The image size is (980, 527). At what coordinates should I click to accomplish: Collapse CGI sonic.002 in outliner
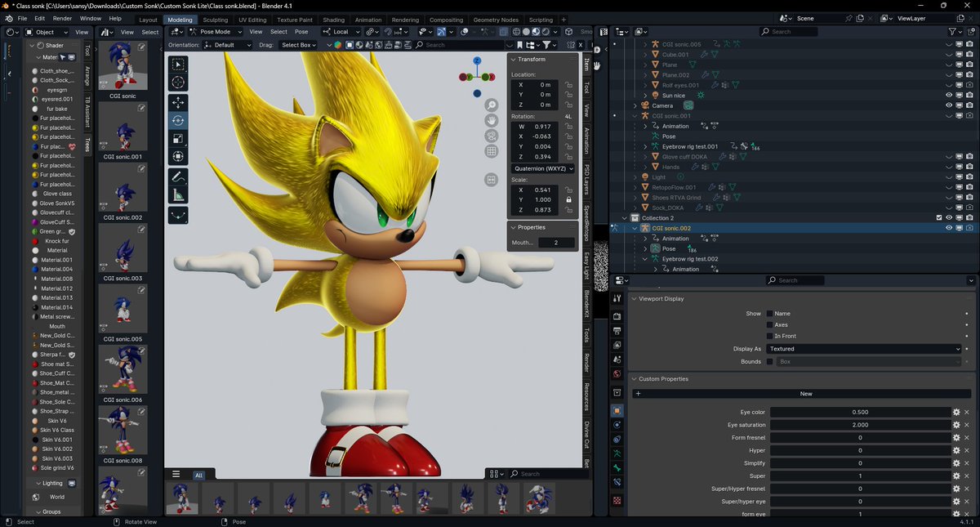click(x=635, y=228)
